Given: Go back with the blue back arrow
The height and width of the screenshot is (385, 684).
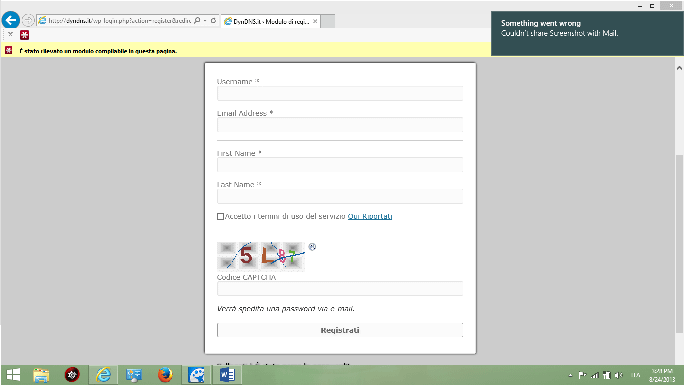Looking at the screenshot, I should pyautogui.click(x=10, y=20).
